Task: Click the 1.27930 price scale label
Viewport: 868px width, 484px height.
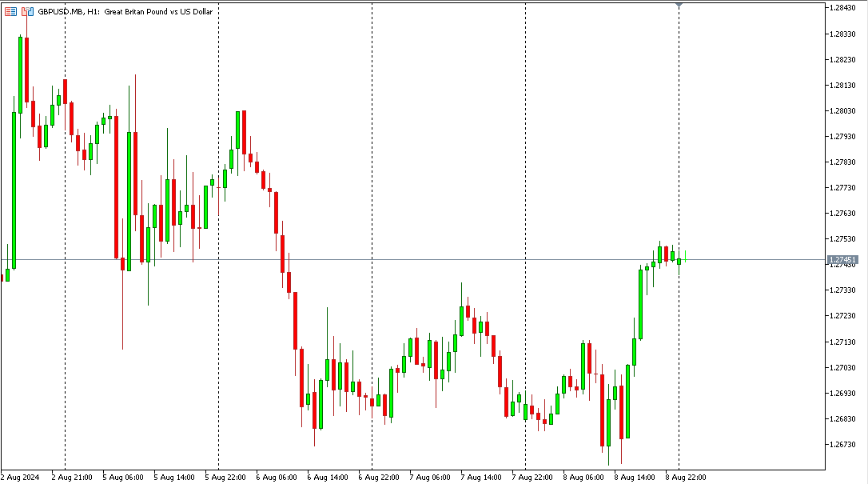Action: (x=842, y=136)
